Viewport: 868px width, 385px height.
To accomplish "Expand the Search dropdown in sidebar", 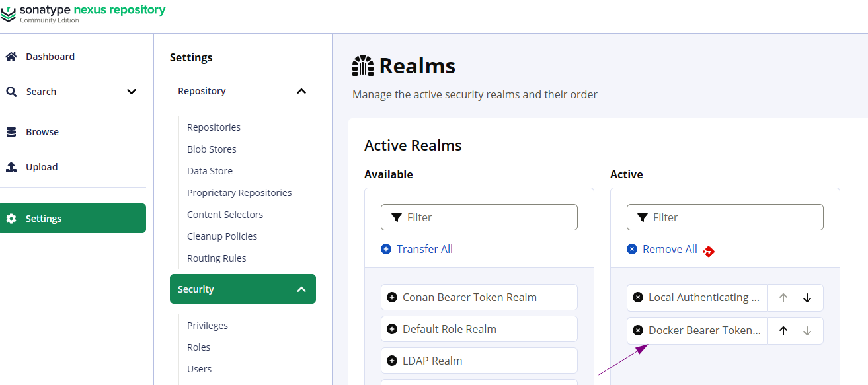I will point(131,92).
